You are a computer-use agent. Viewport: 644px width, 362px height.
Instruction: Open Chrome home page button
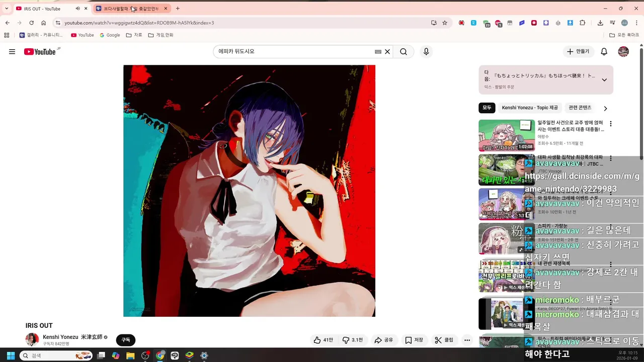[43, 23]
